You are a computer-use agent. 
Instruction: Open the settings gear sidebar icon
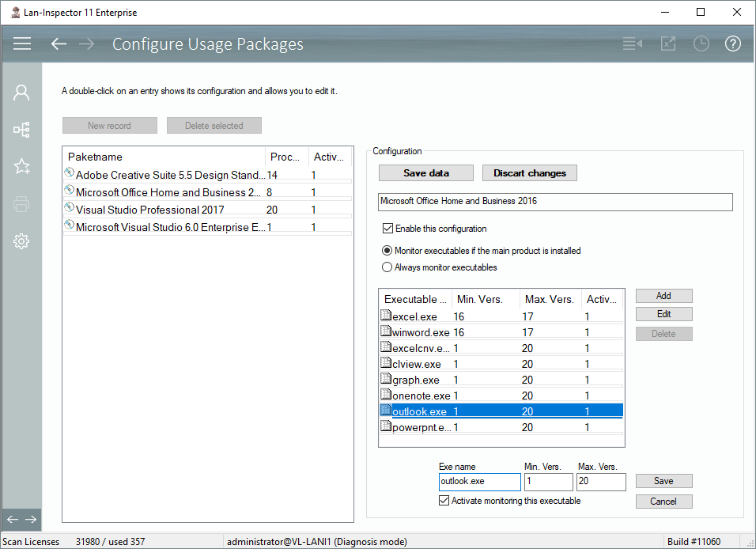[x=21, y=241]
